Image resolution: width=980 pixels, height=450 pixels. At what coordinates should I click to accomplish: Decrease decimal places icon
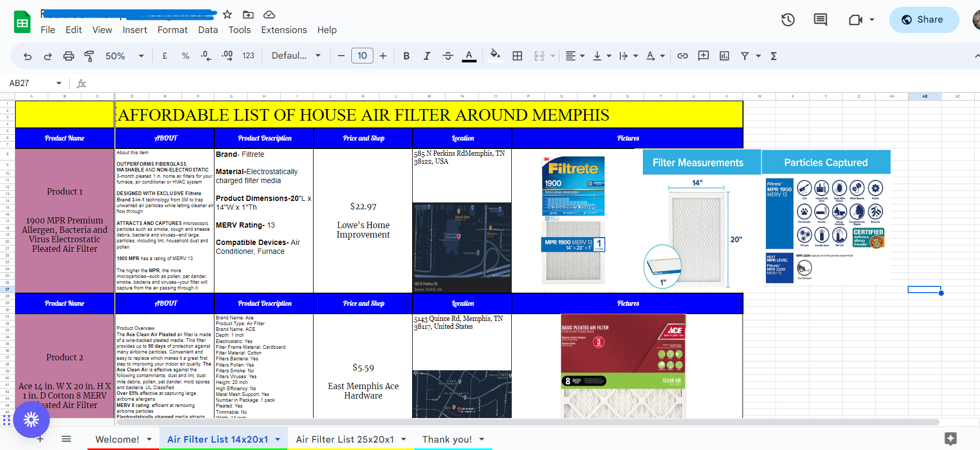[206, 56]
